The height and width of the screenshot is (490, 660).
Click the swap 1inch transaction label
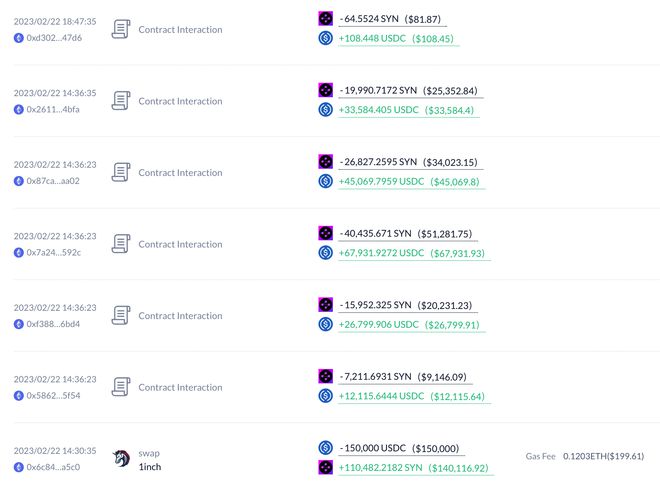149,460
